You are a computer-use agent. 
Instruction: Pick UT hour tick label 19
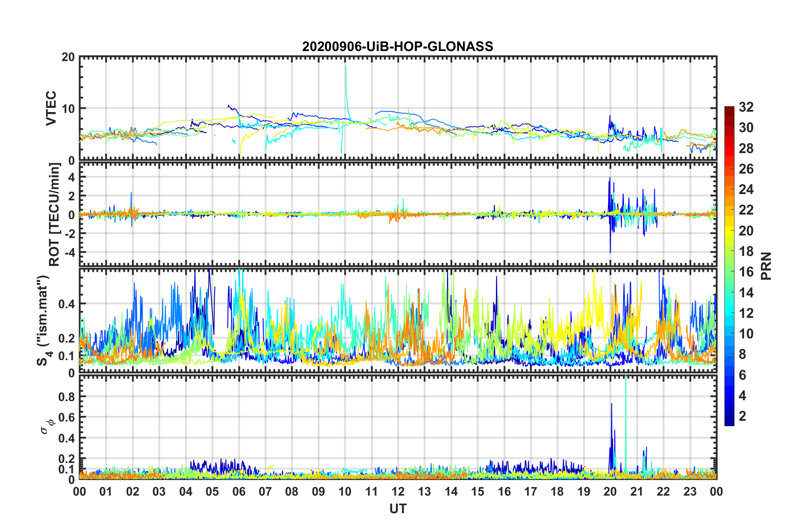click(x=584, y=491)
